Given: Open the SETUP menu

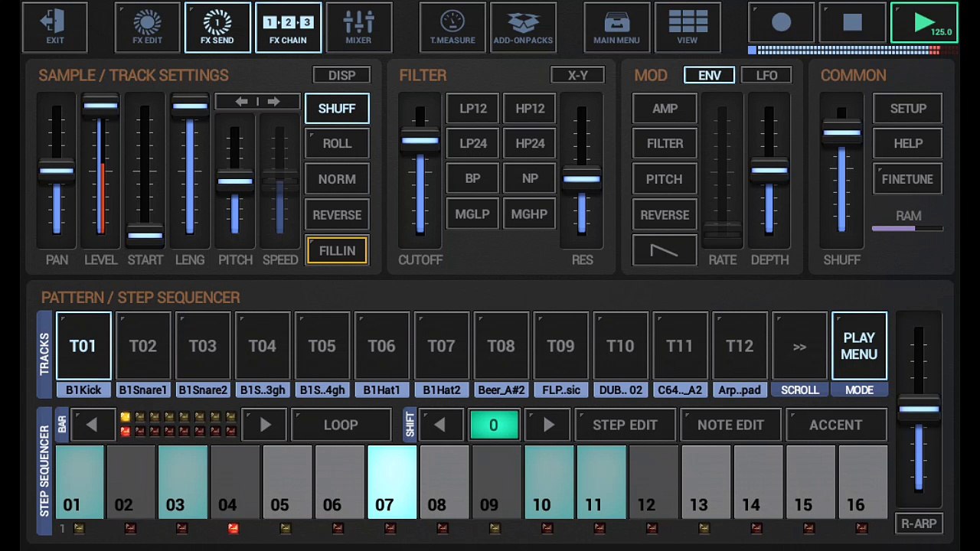Looking at the screenshot, I should click(x=908, y=109).
